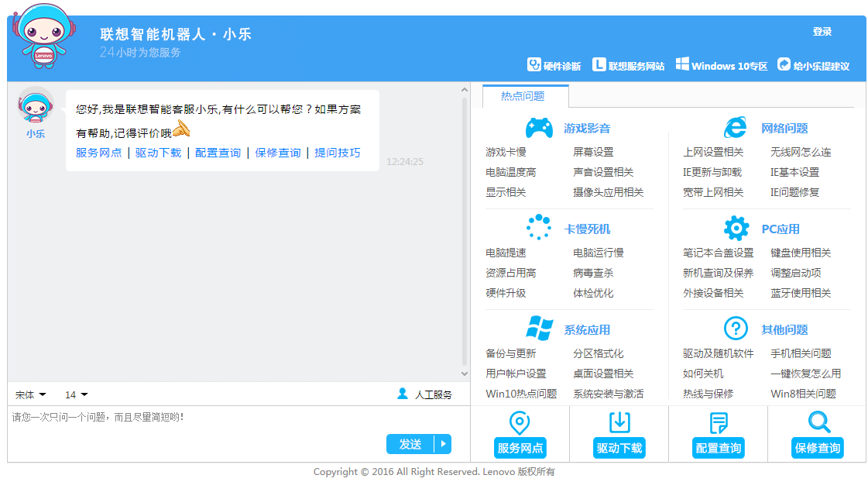This screenshot has height=482, width=868.
Task: Click the Lenovo service website L icon
Action: pos(599,65)
